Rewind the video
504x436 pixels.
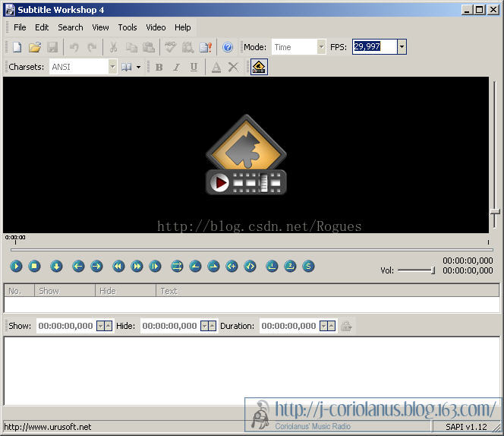[x=118, y=266]
